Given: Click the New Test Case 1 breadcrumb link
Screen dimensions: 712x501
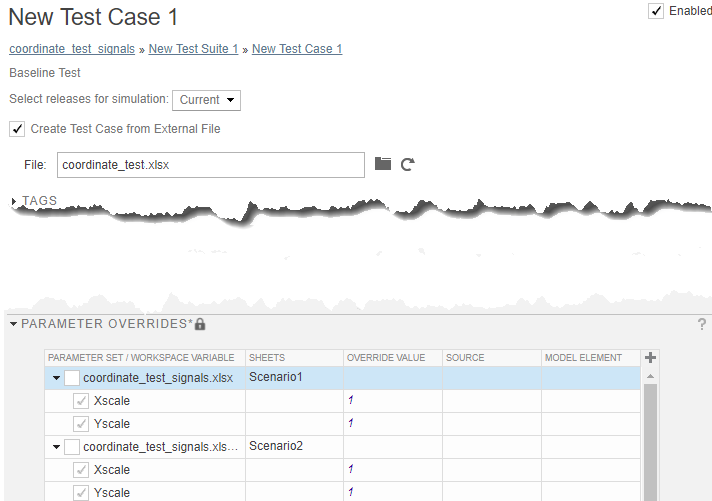Looking at the screenshot, I should 297,49.
